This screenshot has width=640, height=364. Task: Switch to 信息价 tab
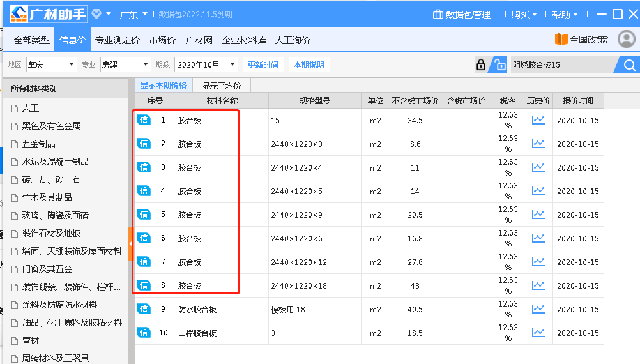coord(73,40)
